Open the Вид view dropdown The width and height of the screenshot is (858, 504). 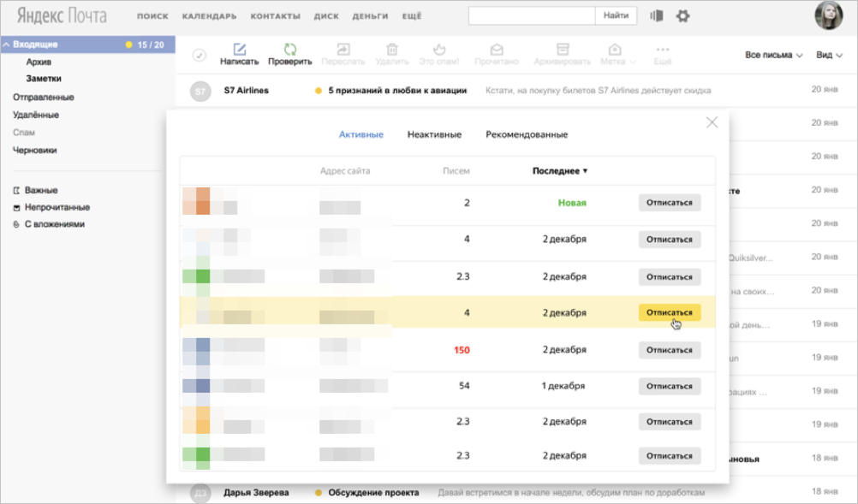(x=829, y=55)
